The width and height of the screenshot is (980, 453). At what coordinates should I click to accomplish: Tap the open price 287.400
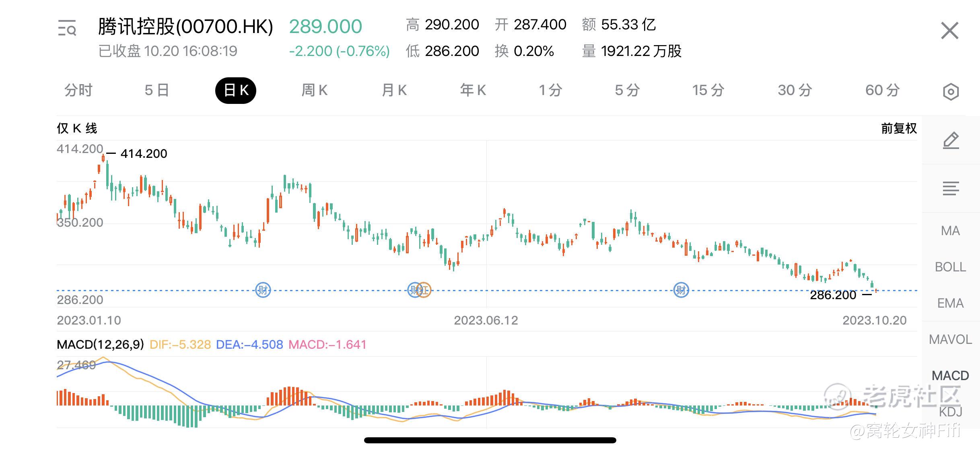(x=540, y=25)
